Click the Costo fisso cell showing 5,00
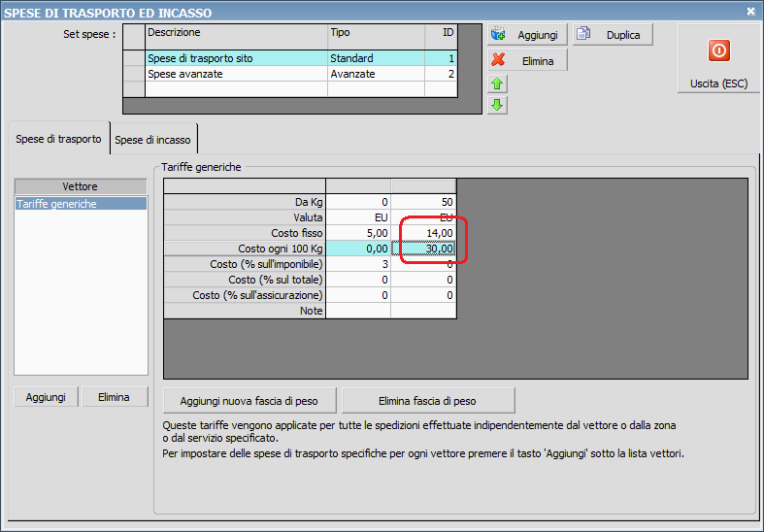This screenshot has height=532, width=764. (358, 233)
